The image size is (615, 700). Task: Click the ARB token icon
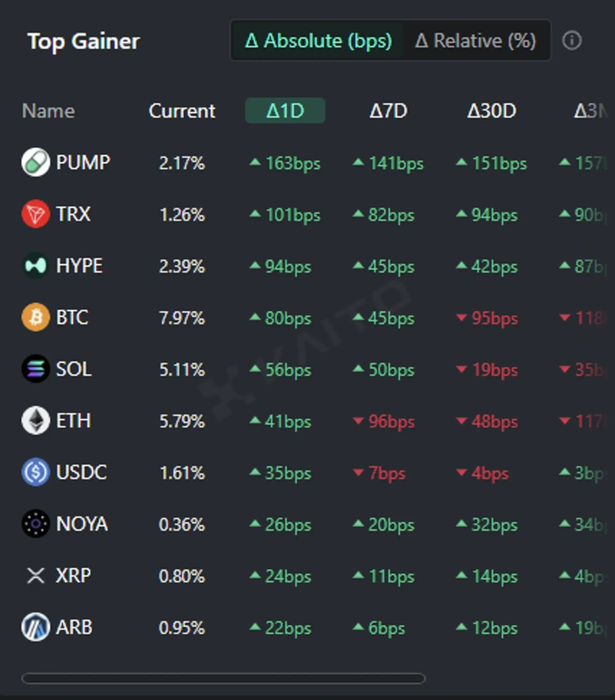pos(35,627)
